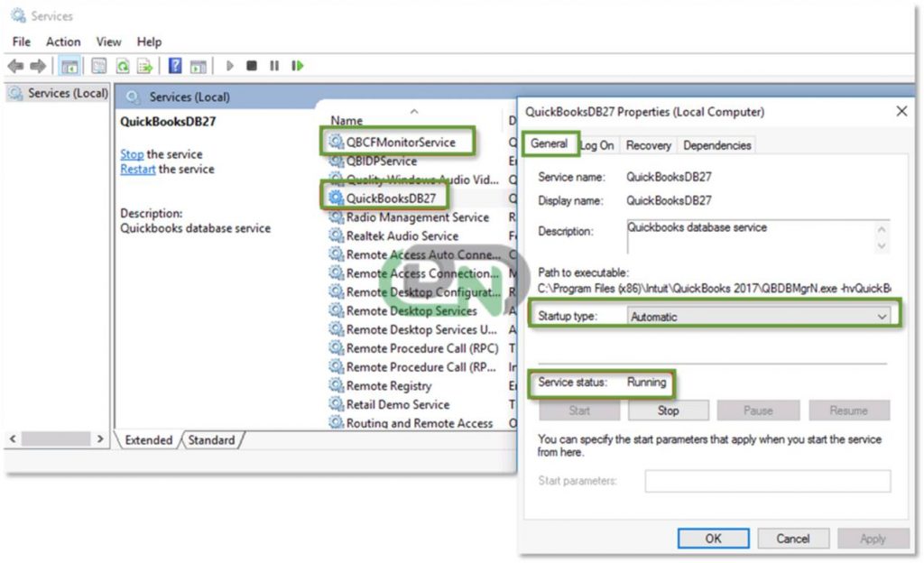This screenshot has width=924, height=563.
Task: Click the Resume button in Properties dialog
Action: pyautogui.click(x=848, y=411)
